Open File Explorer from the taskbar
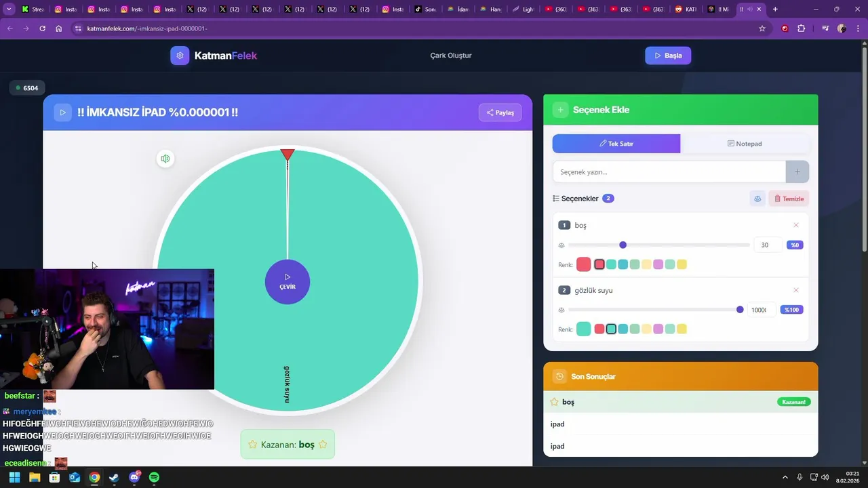 [x=35, y=477]
